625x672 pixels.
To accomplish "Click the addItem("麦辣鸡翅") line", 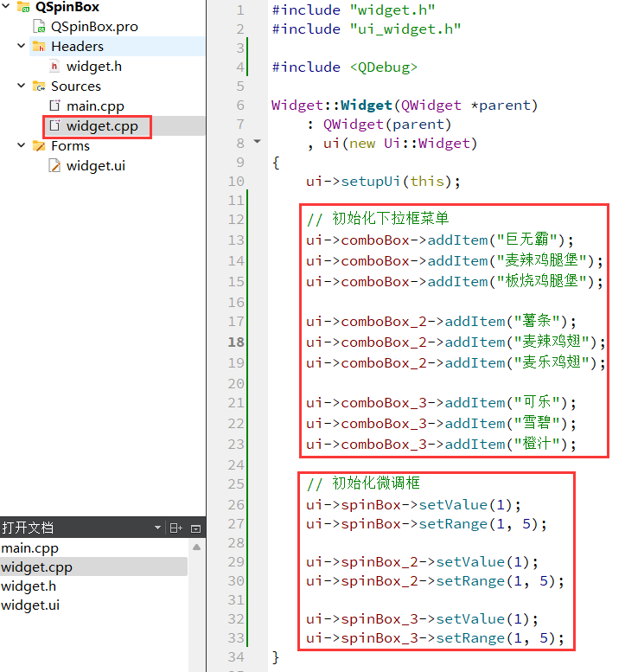I will (456, 342).
